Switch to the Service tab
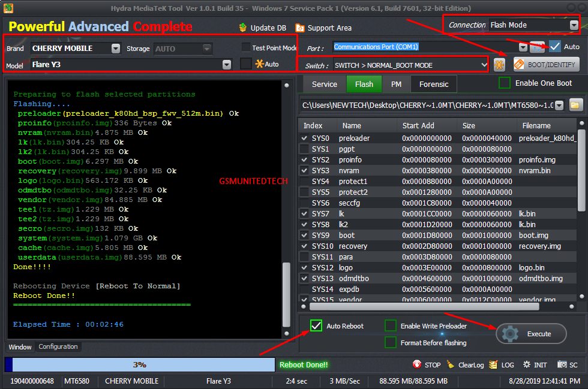588x389 pixels. (325, 85)
